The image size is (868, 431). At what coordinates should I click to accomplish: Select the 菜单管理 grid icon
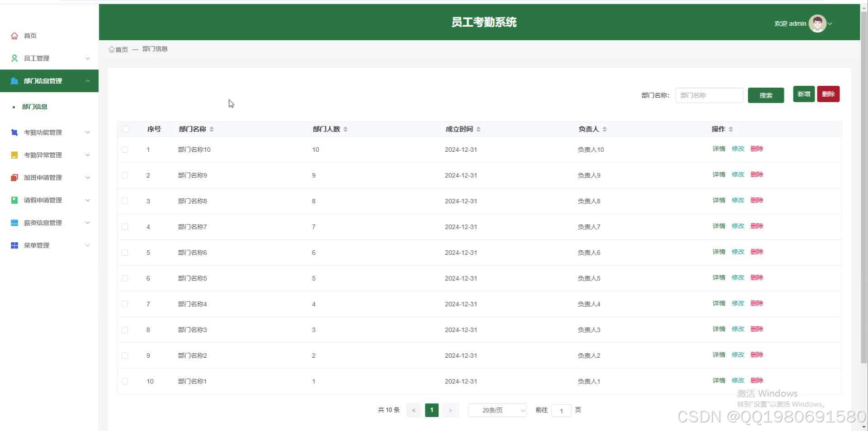(14, 245)
